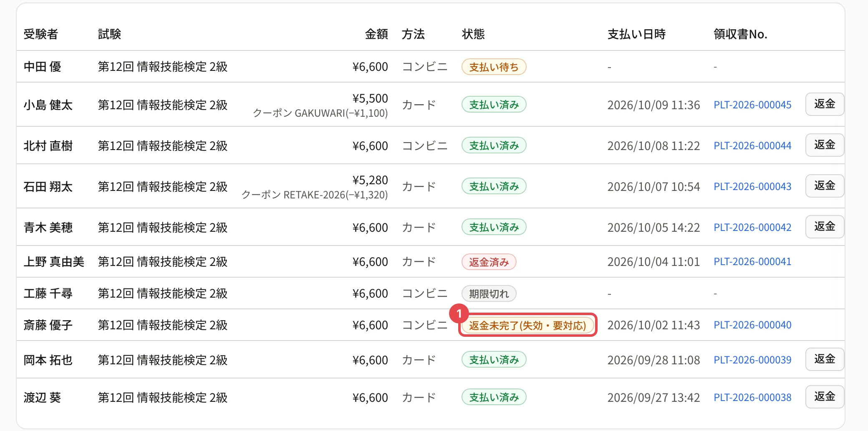Click the 状態 column header
This screenshot has width=868, height=431.
coord(473,34)
